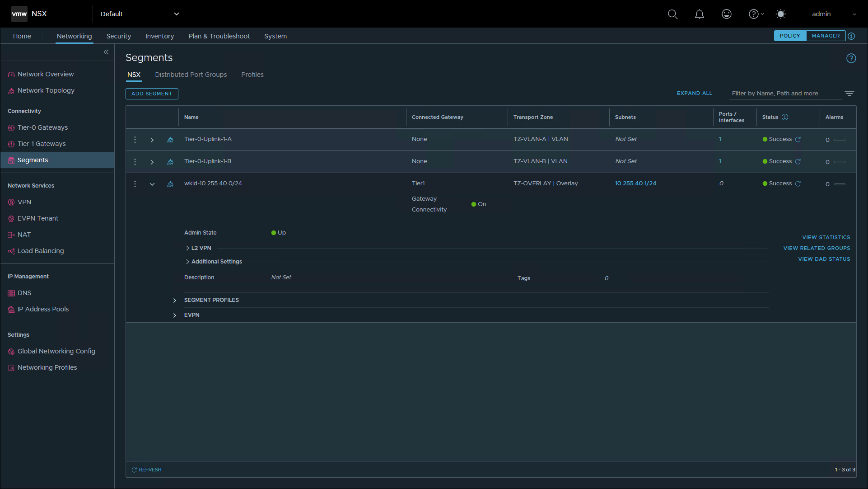Open subnet 10.255.40.1/24 link
Image resolution: width=868 pixels, height=489 pixels.
(x=635, y=183)
